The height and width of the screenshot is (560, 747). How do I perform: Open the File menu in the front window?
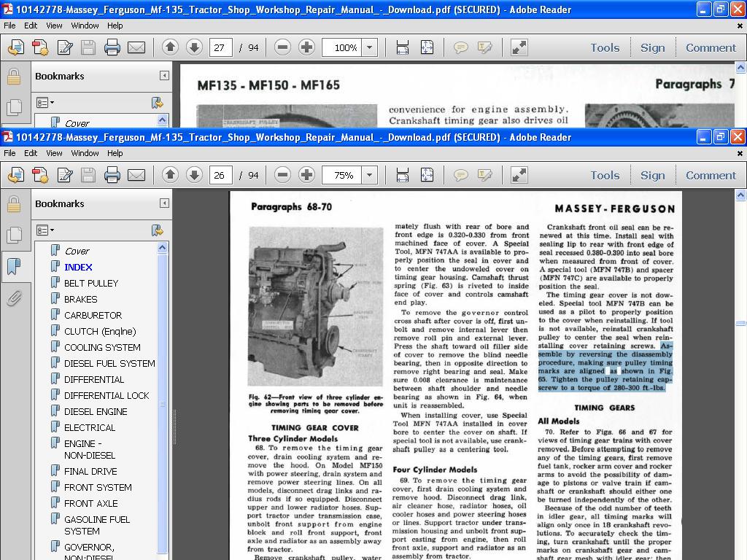tap(9, 153)
